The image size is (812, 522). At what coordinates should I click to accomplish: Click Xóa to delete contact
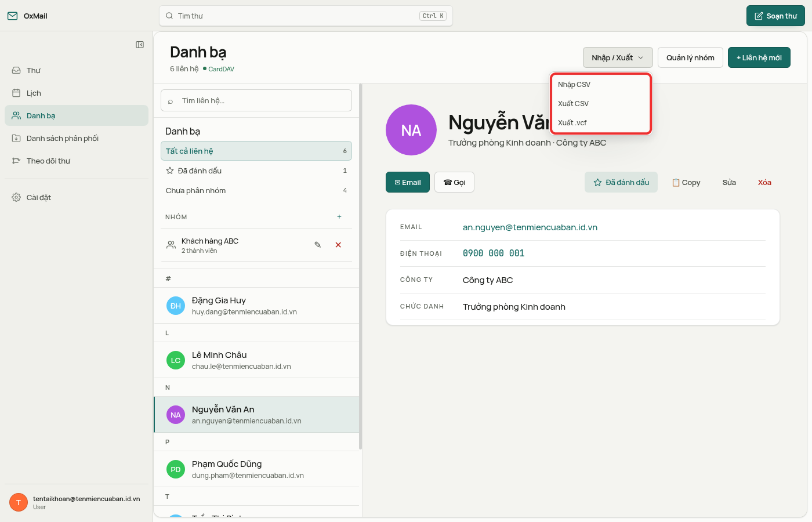[764, 182]
